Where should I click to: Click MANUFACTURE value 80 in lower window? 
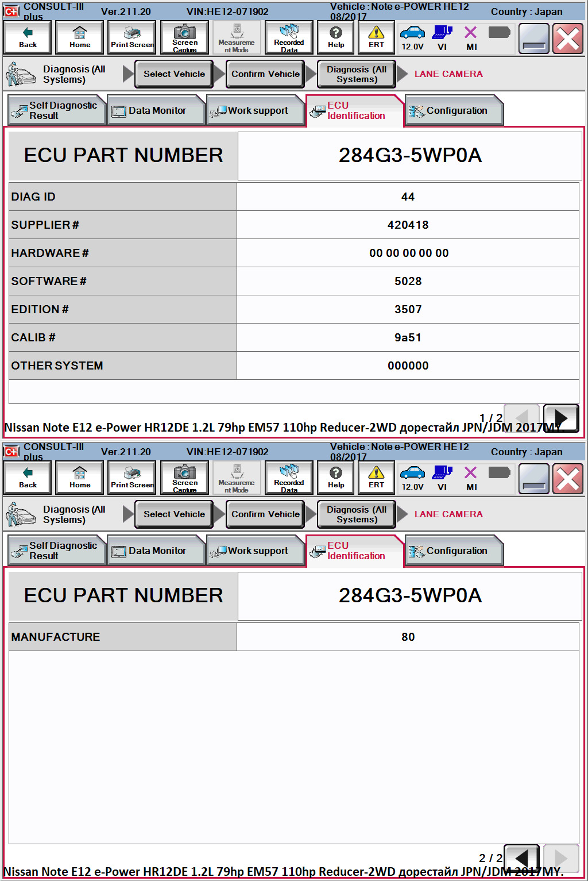tap(408, 637)
